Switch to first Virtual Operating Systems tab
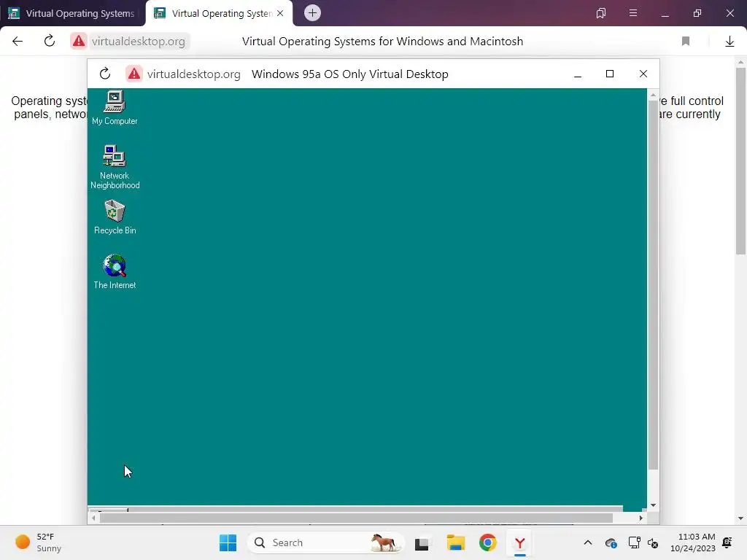The height and width of the screenshot is (560, 747). 72,13
